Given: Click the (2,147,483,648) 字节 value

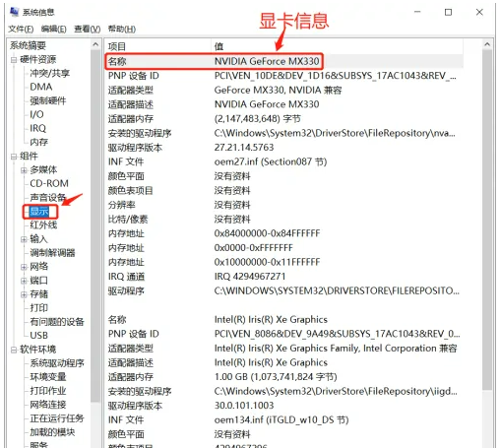Looking at the screenshot, I should (x=257, y=118).
